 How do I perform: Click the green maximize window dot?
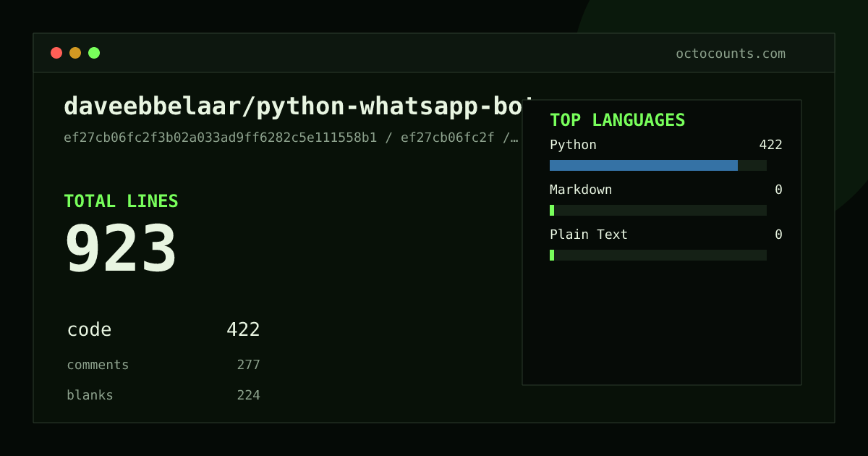click(x=94, y=53)
